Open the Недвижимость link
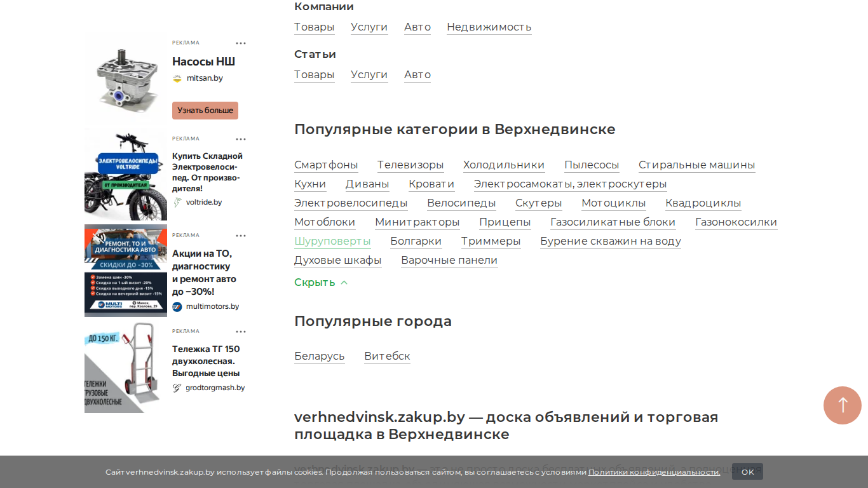 coord(489,27)
